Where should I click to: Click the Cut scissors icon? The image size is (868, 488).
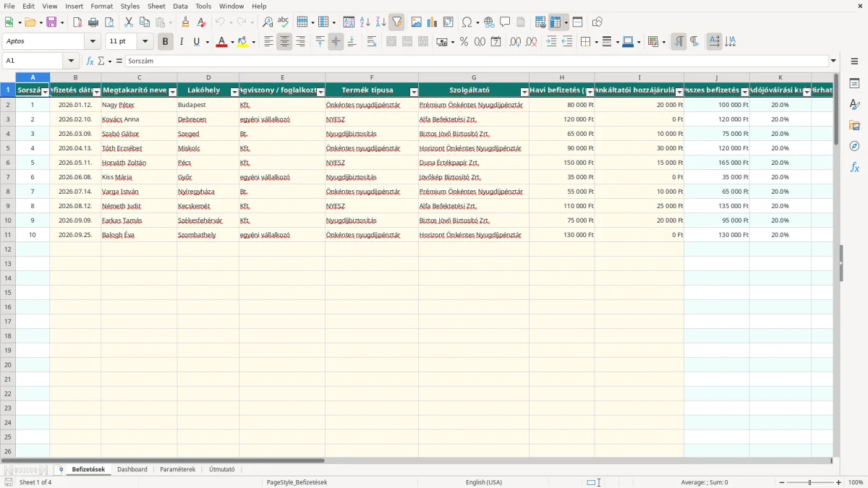pos(129,22)
